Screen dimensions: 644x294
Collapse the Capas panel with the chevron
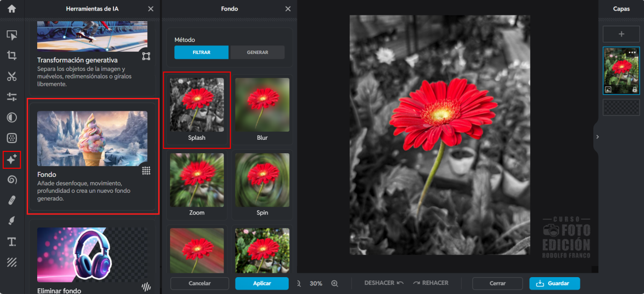click(x=597, y=137)
